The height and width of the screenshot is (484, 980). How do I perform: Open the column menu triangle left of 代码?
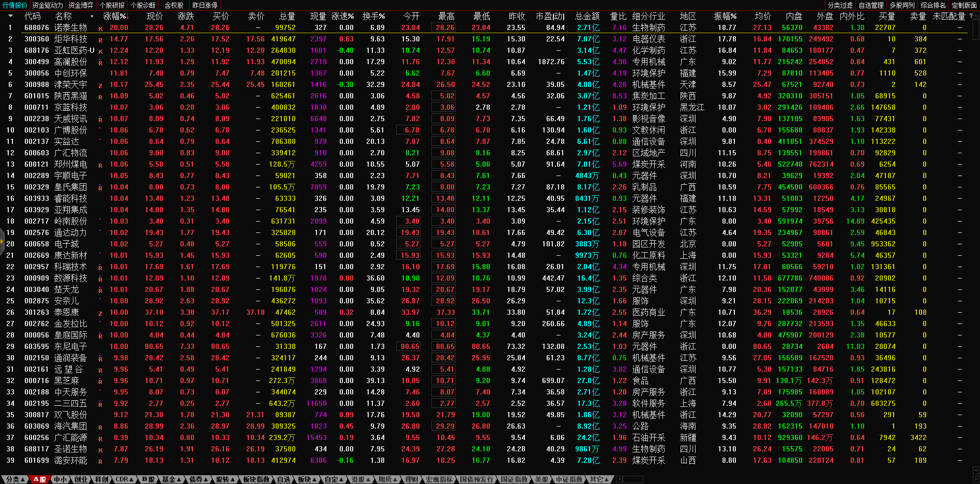pyautogui.click(x=10, y=16)
